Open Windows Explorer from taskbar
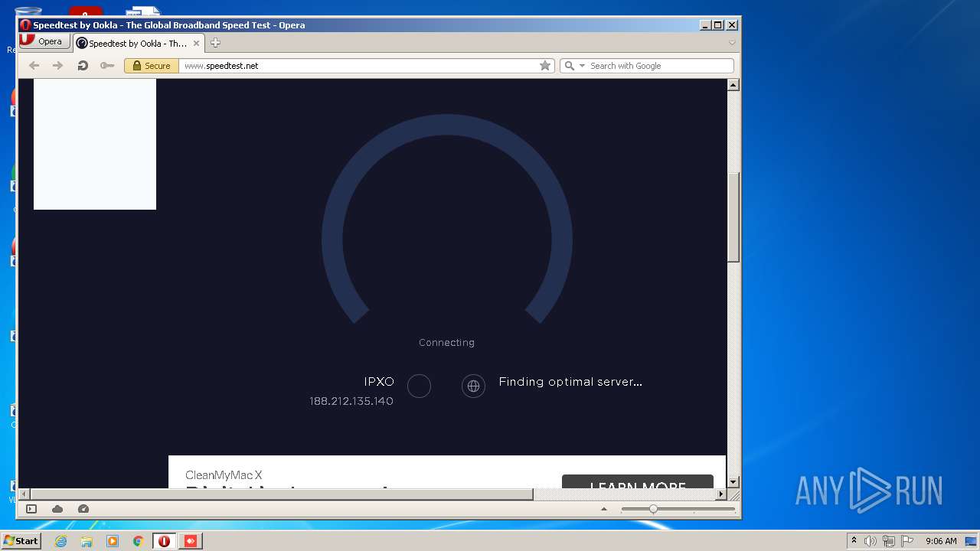Image resolution: width=980 pixels, height=551 pixels. [87, 541]
